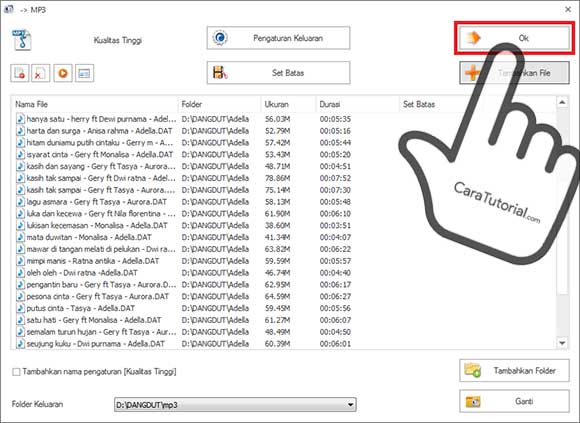
Task: Click music note icon of pesona cinta row
Action: tap(21, 297)
